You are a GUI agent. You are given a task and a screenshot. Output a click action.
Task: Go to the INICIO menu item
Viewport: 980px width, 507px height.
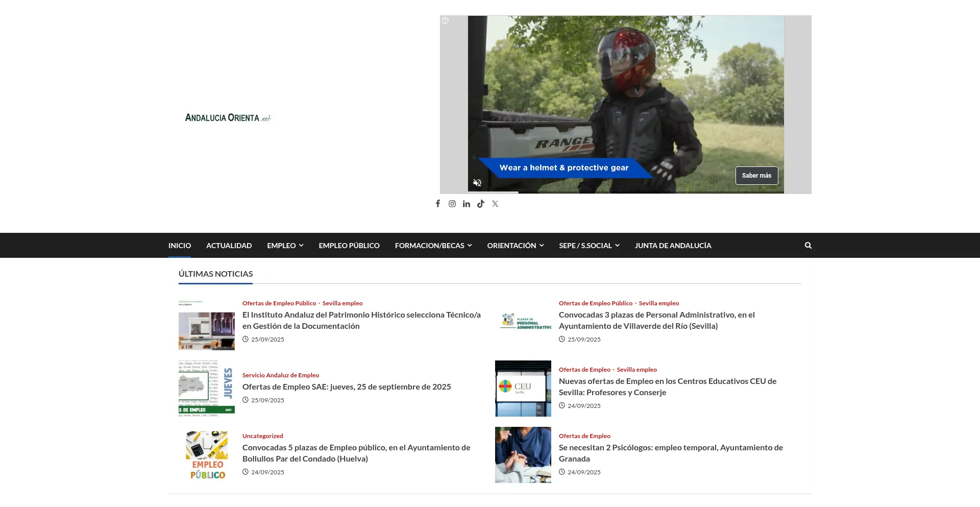tap(180, 246)
